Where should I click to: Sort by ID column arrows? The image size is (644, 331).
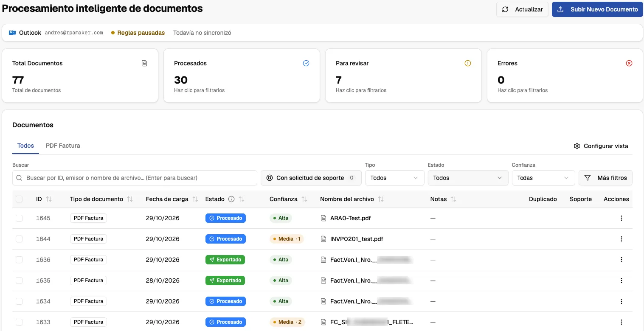49,199
